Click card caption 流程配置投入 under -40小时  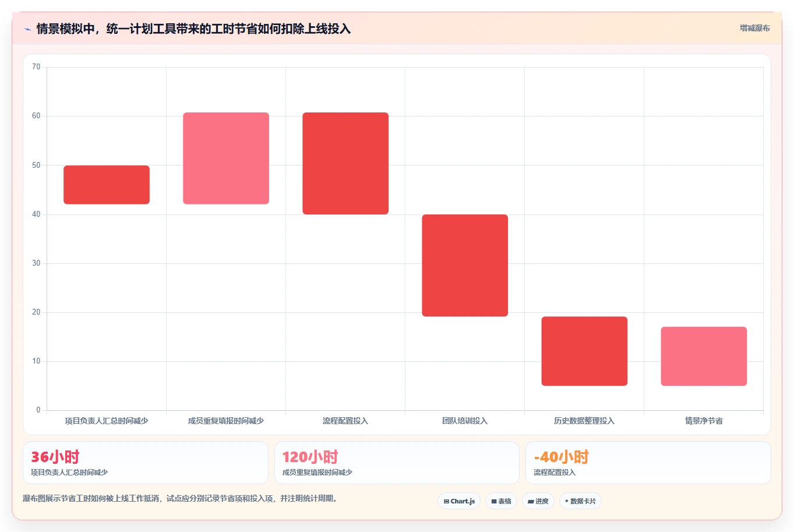[555, 473]
